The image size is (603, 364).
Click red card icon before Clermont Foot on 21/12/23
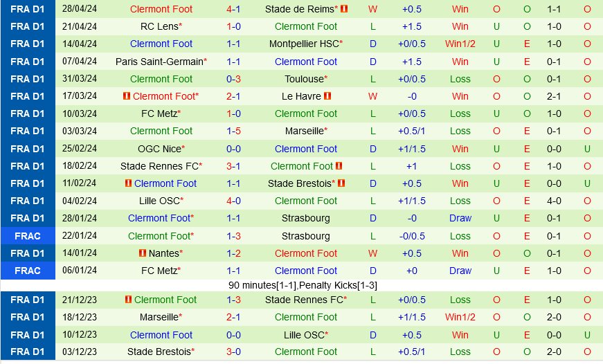[x=128, y=300]
